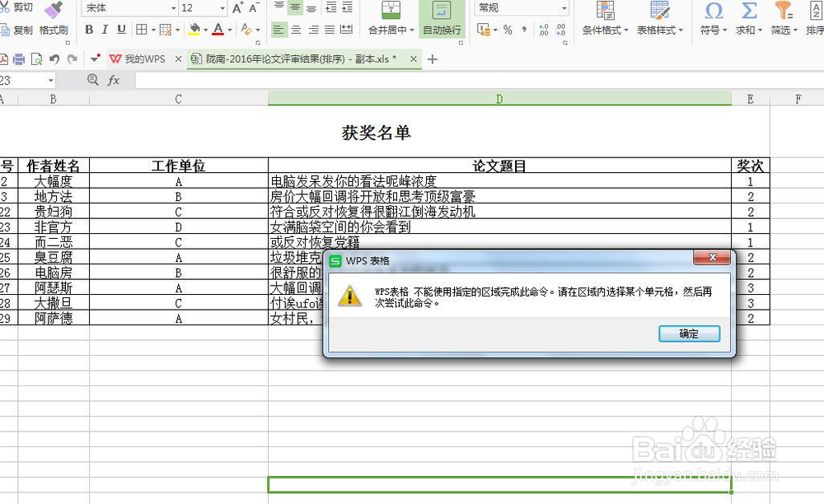Screen dimensions: 824x504
Task: Apply comma thousands separator style
Action: coord(524,30)
